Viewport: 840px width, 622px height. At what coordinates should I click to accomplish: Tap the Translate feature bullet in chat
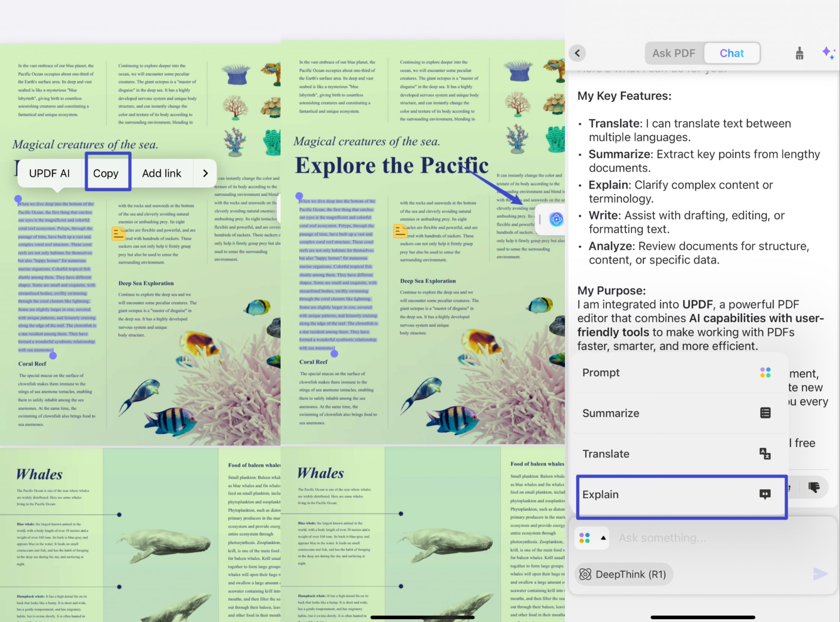[x=690, y=130]
